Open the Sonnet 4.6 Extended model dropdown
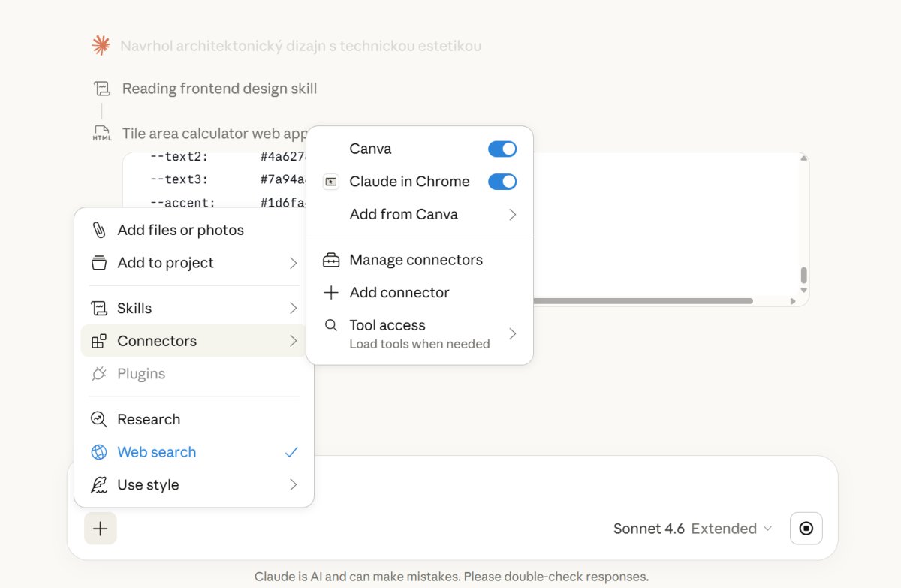This screenshot has width=901, height=588. coord(692,529)
